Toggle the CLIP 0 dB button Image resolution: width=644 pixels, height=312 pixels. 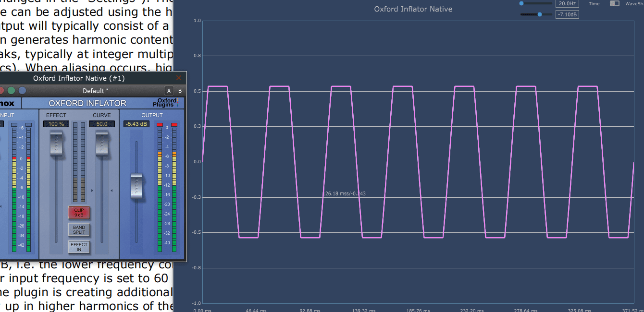pyautogui.click(x=79, y=213)
